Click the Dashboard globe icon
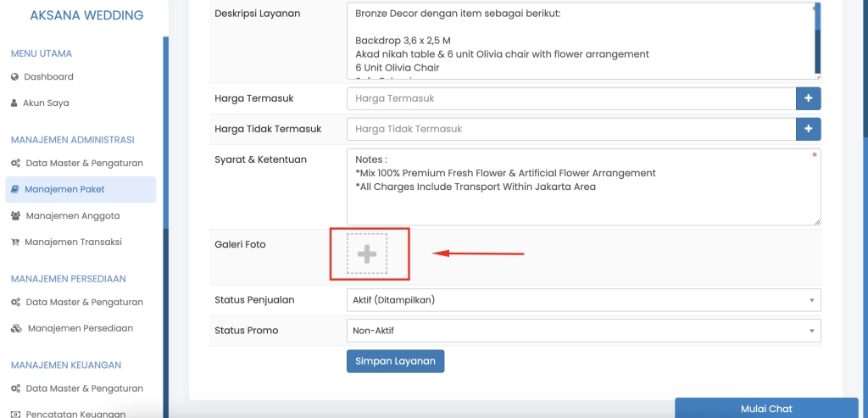This screenshot has width=868, height=418. tap(14, 77)
